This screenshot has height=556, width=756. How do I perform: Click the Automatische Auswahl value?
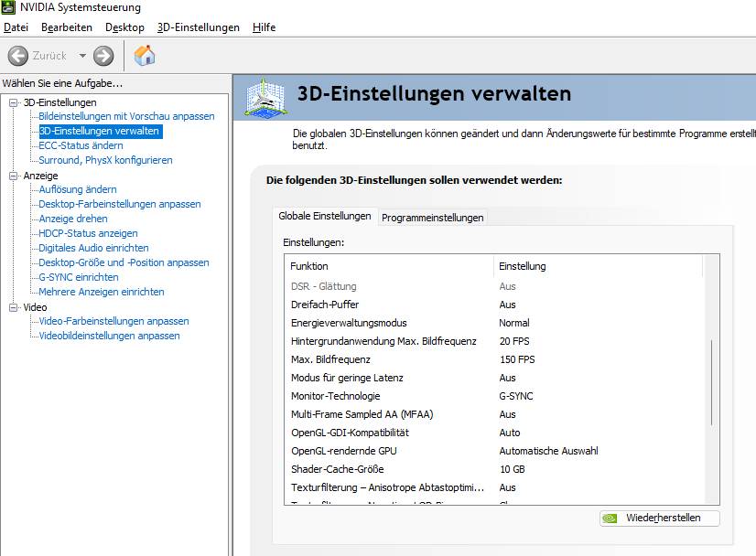coord(548,451)
